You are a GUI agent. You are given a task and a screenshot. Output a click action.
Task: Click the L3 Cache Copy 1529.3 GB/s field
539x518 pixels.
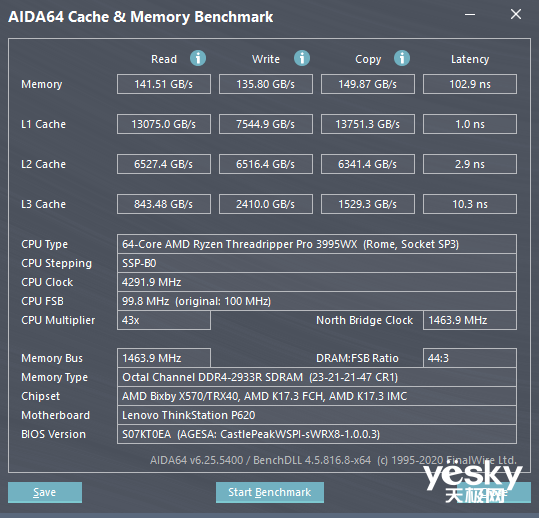pyautogui.click(x=368, y=204)
